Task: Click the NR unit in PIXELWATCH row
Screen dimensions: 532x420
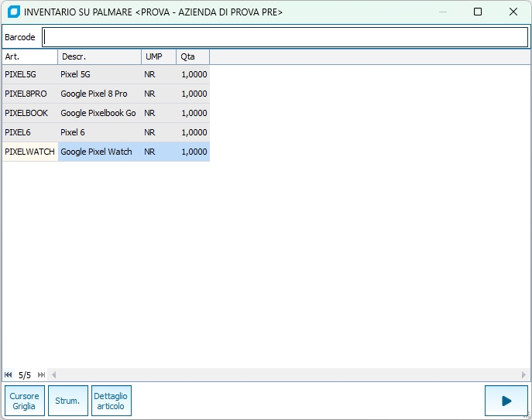Action: [x=149, y=152]
